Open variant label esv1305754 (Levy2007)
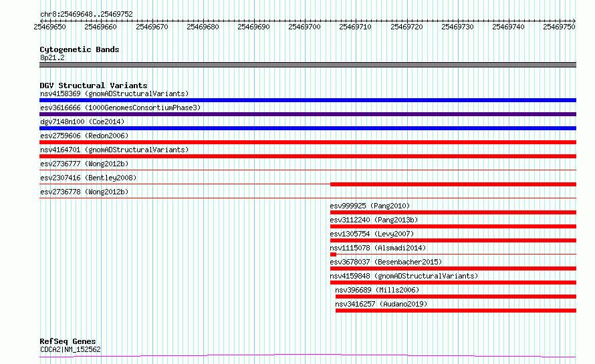This screenshot has height=364, width=595. [372, 234]
